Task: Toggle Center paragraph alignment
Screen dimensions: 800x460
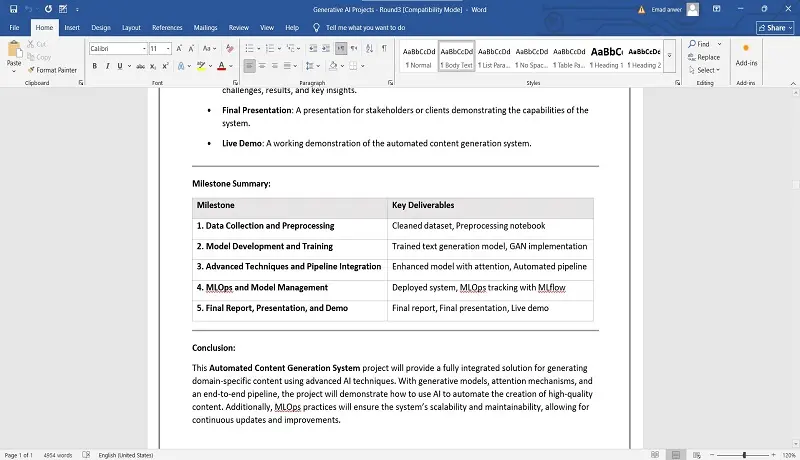Action: tap(262, 66)
